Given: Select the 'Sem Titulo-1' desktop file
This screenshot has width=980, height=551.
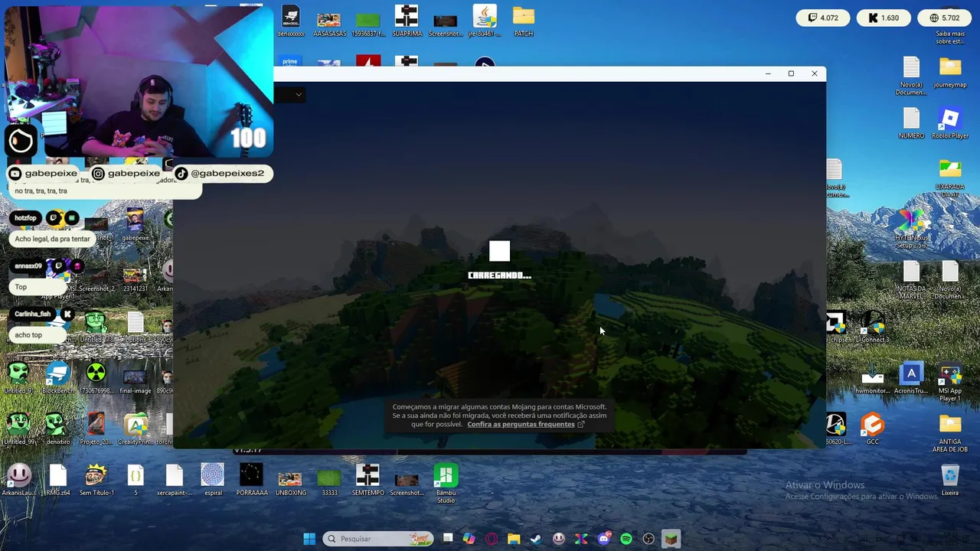Looking at the screenshot, I should point(96,480).
